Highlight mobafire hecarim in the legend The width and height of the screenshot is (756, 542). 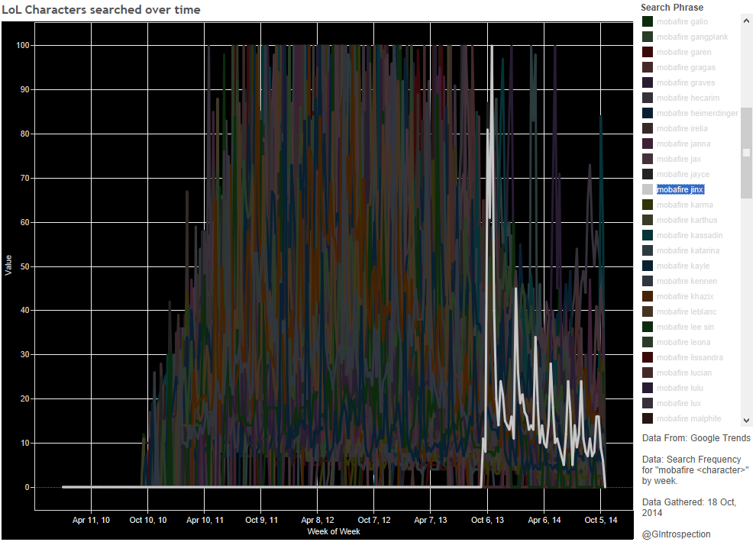687,98
